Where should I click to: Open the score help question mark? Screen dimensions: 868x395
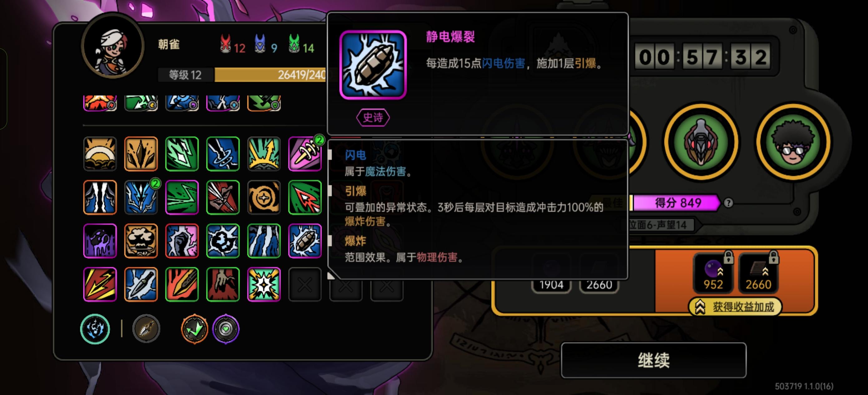(x=728, y=203)
